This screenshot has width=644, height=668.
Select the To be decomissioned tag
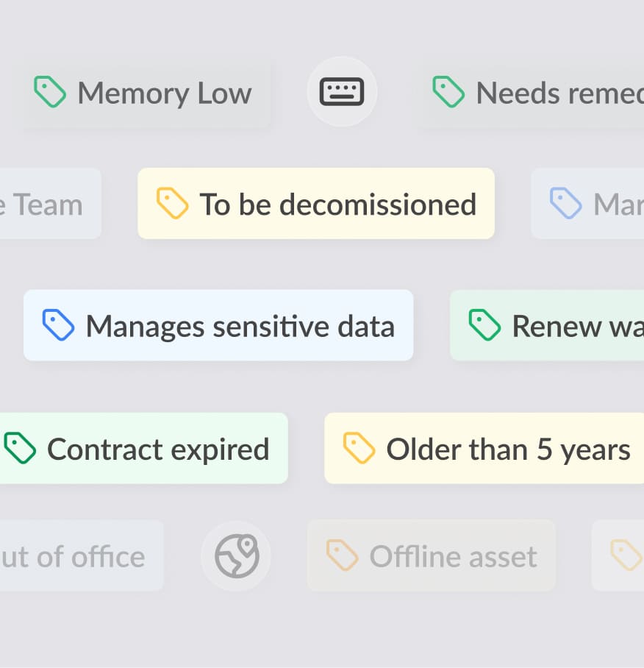pos(316,203)
